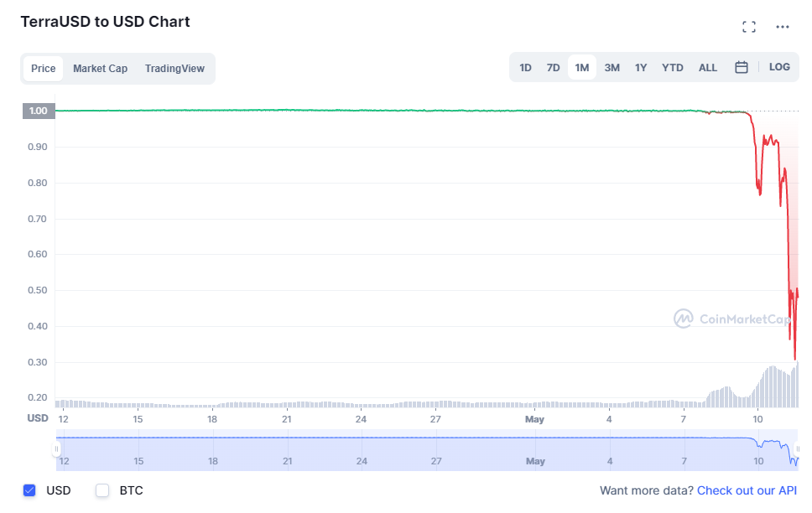Uncheck the USD currency checkbox
The width and height of the screenshot is (812, 513).
click(x=29, y=490)
